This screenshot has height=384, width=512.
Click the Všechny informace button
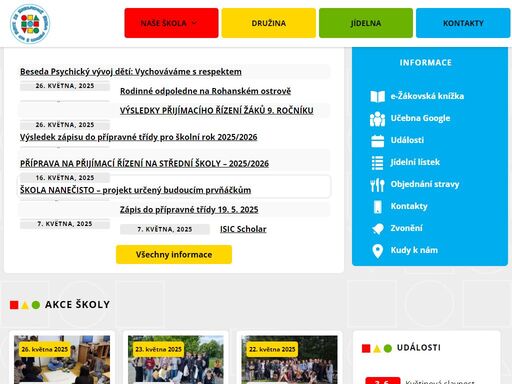[174, 254]
